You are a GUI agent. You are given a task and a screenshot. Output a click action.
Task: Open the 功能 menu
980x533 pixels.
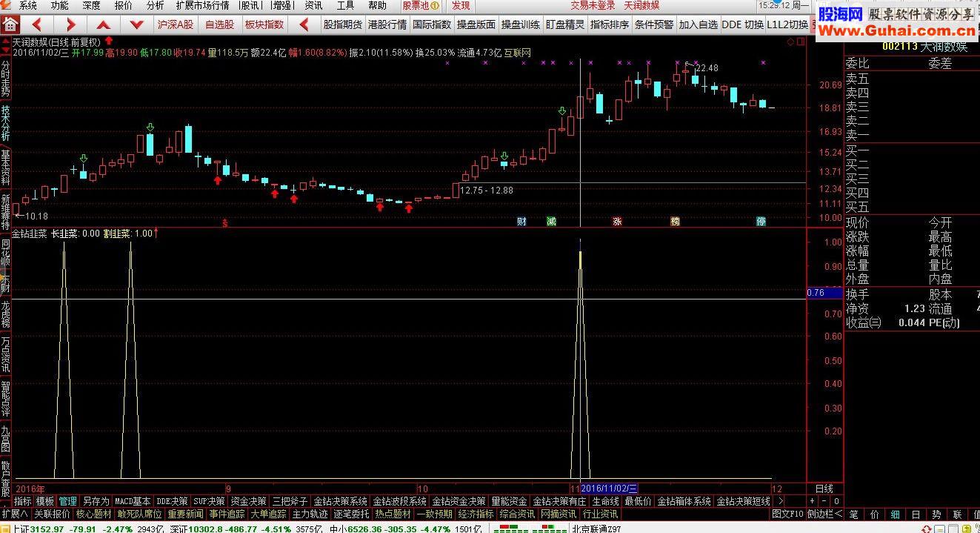click(x=60, y=5)
